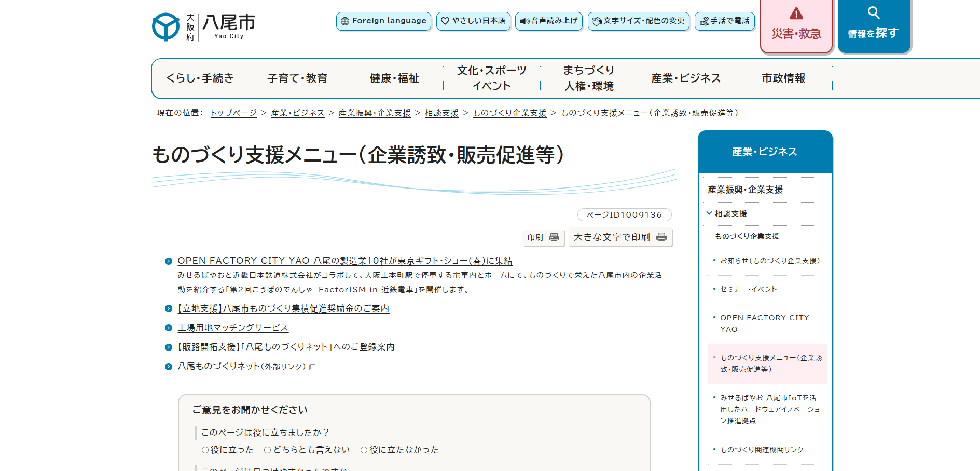Click the Yao City logo

tap(203, 27)
